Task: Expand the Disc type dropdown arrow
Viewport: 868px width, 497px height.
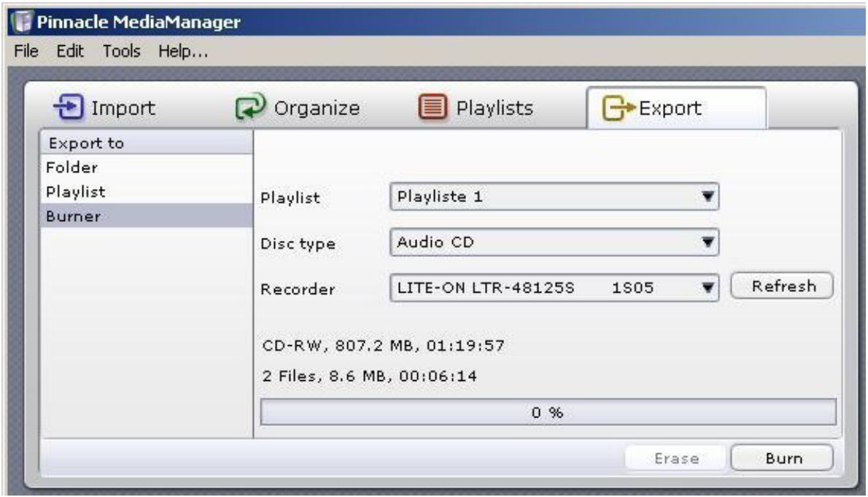Action: (707, 242)
